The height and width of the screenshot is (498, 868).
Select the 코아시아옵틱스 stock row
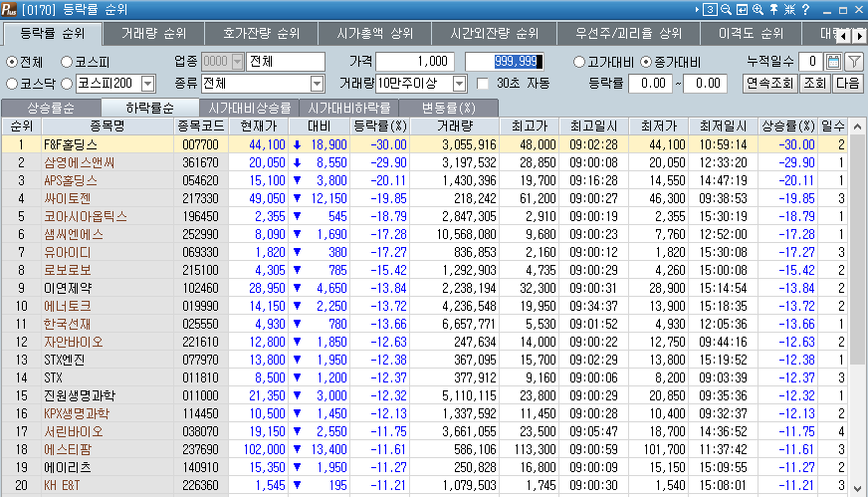(424, 216)
